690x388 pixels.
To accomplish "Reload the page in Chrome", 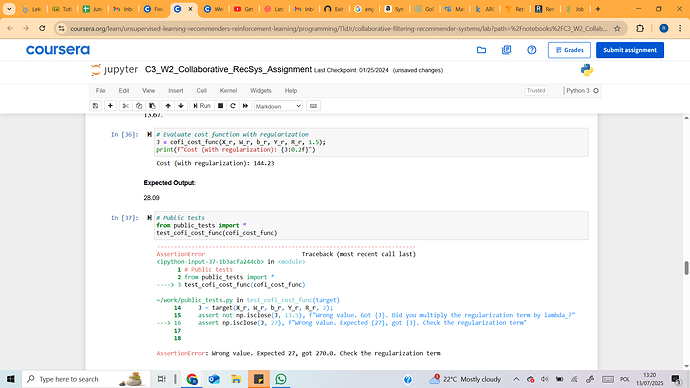I will (42, 29).
